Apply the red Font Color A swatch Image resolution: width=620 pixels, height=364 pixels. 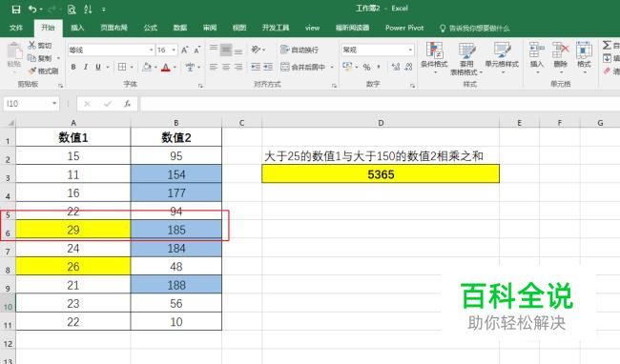click(x=166, y=68)
